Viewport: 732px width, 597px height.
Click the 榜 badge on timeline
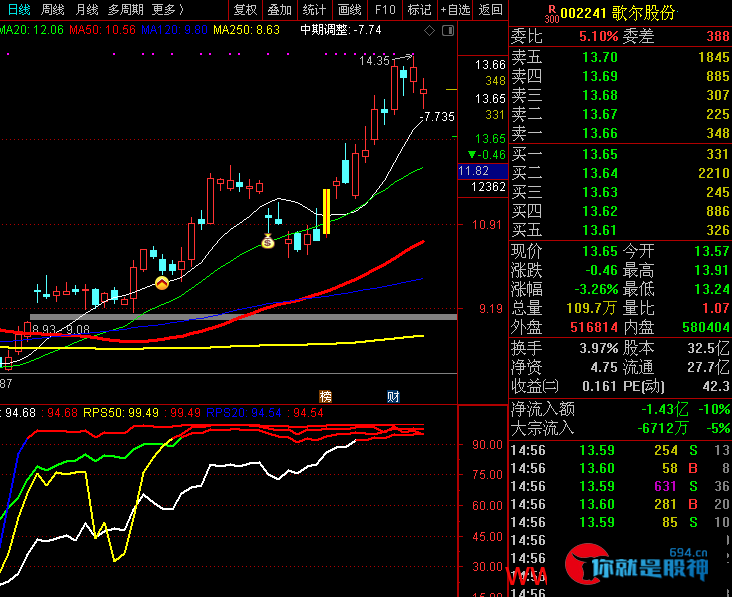[325, 396]
